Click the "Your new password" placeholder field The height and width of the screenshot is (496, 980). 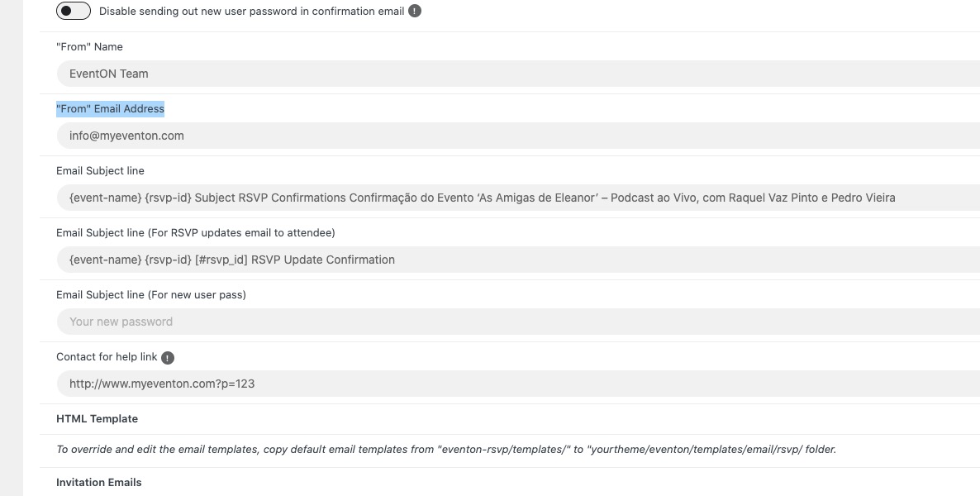pos(518,322)
